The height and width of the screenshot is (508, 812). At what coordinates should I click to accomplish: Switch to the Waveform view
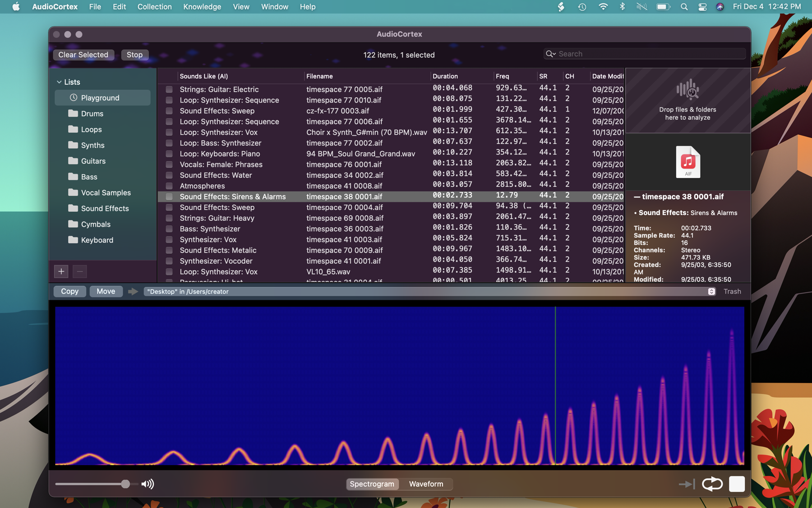click(426, 484)
